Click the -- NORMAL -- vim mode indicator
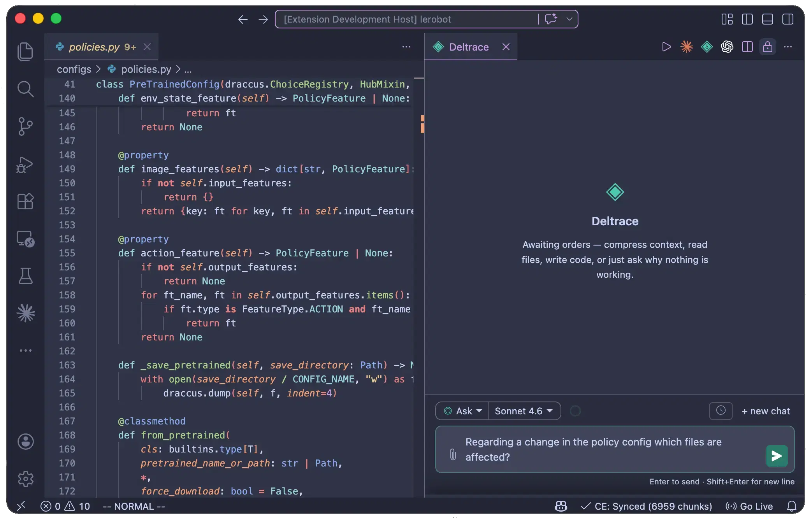 point(134,506)
